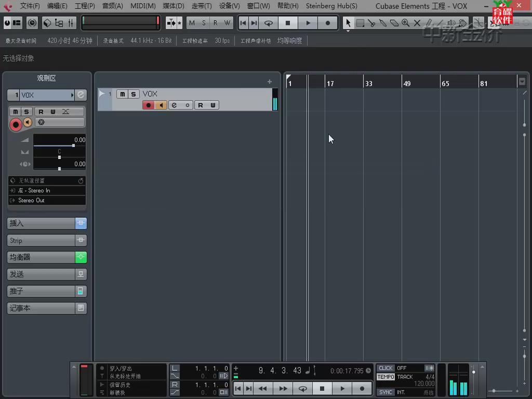This screenshot has width=532, height=399.
Task: Toggle Read automation R on VOX track row
Action: (201, 105)
